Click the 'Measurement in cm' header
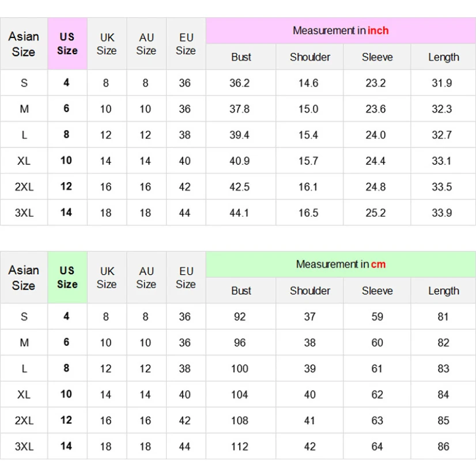Screen dimensions: 476x476 [341, 265]
